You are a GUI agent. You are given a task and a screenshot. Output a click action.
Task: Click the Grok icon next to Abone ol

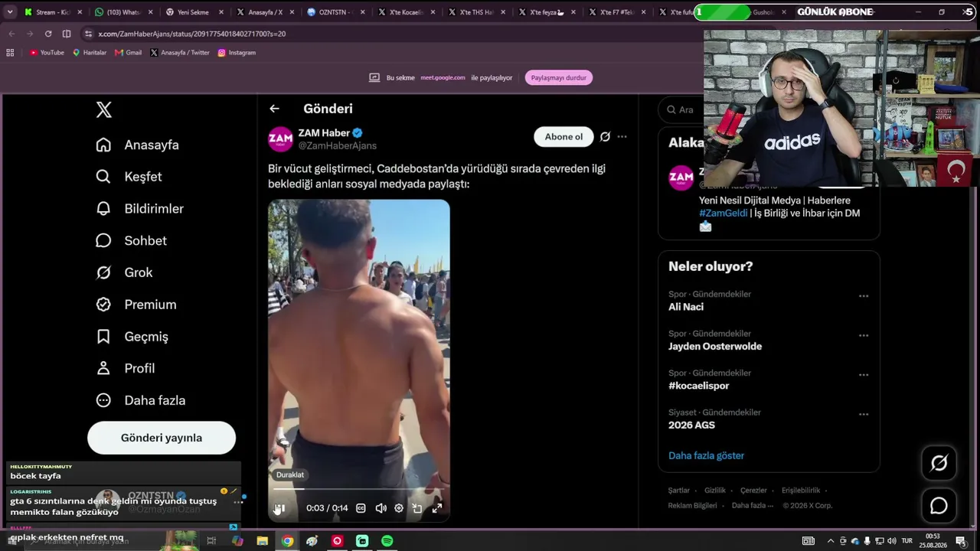(x=605, y=137)
